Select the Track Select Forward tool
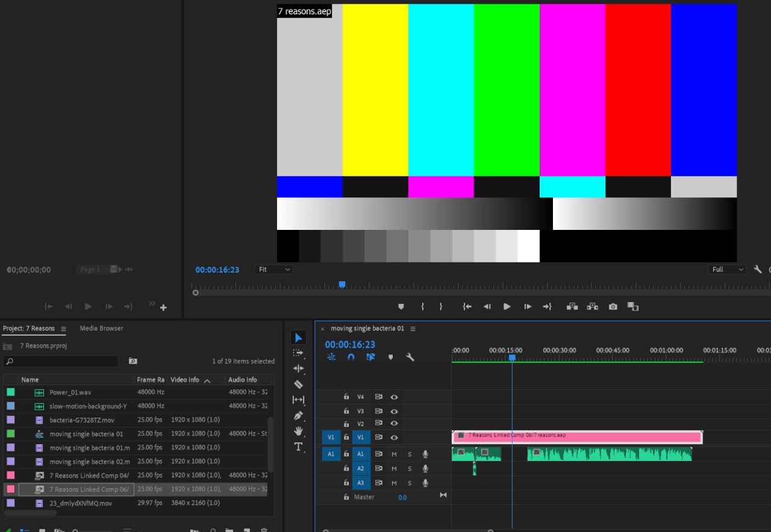This screenshot has width=771, height=532. [x=298, y=353]
